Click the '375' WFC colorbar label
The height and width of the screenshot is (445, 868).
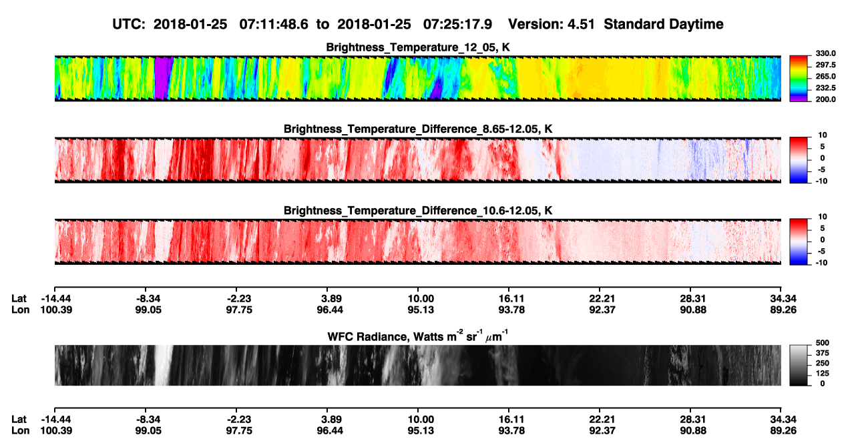pyautogui.click(x=823, y=353)
